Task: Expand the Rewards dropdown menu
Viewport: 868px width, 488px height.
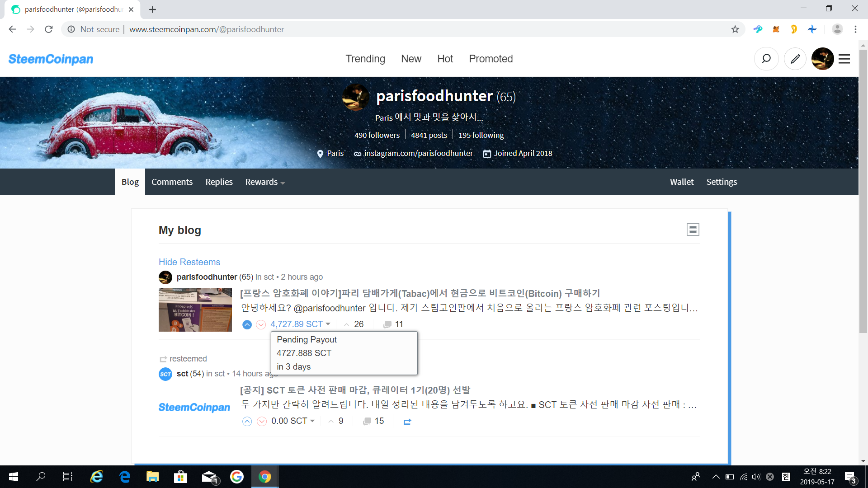Action: 265,182
